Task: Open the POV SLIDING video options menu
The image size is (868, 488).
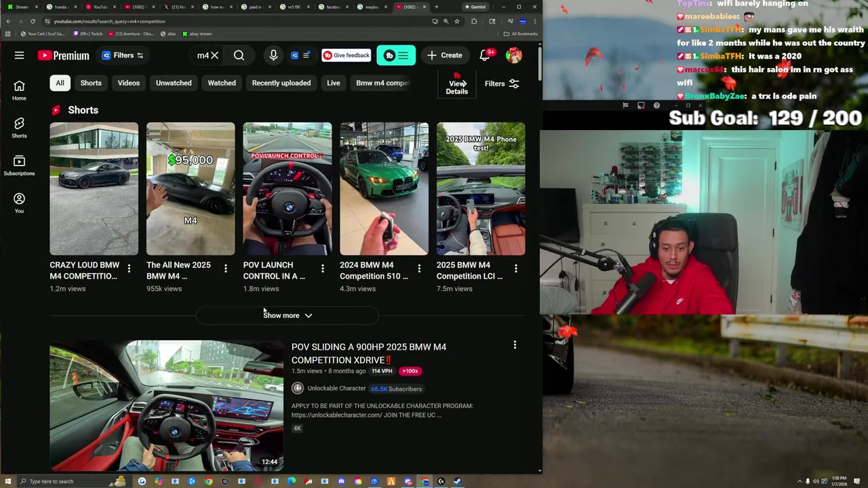Action: [515, 345]
